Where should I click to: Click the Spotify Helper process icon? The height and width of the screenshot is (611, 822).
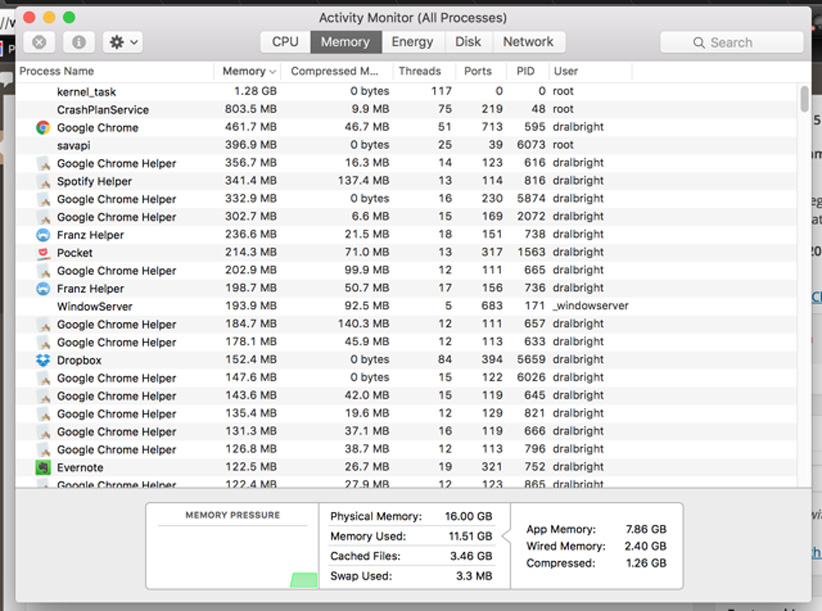[43, 181]
